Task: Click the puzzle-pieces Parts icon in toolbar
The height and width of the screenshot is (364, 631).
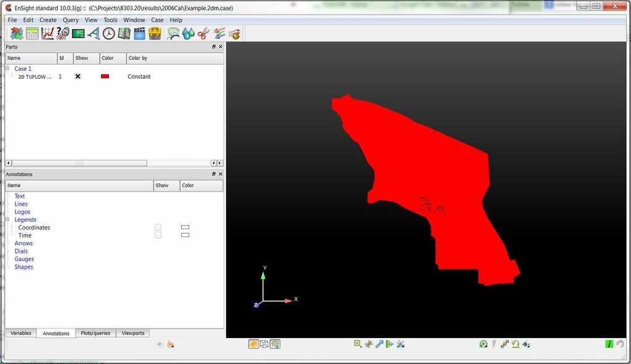Action: [x=17, y=33]
